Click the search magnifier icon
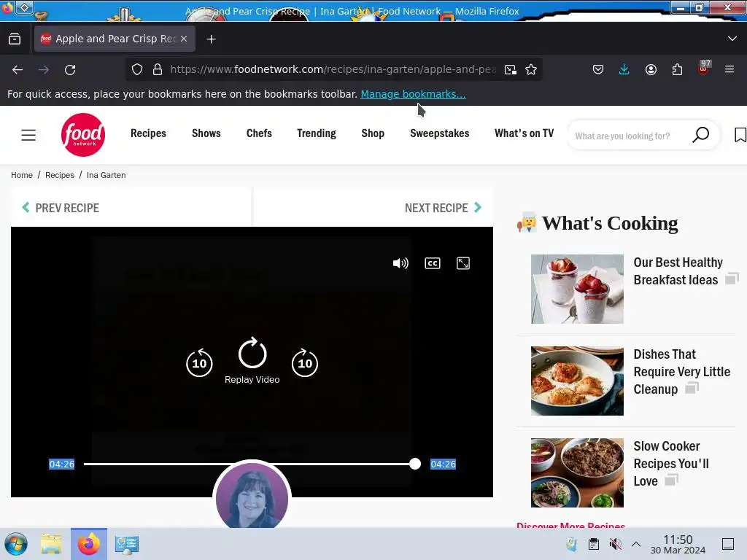 tap(700, 135)
